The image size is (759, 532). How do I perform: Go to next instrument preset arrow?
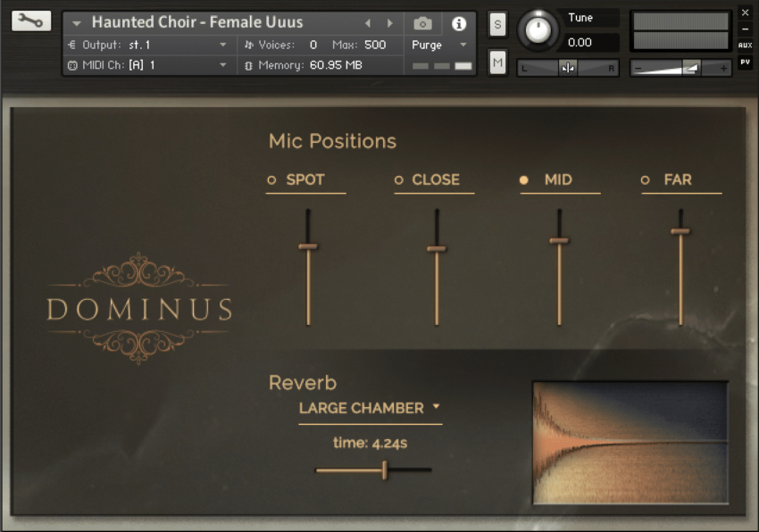point(389,23)
